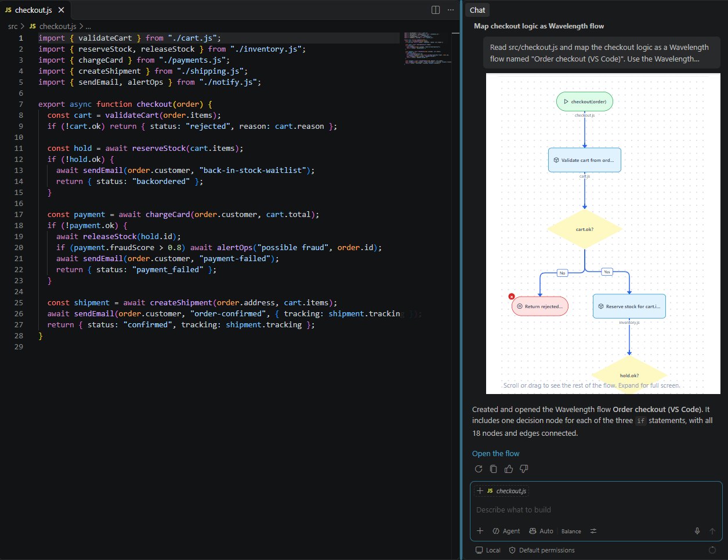This screenshot has width=728, height=560.
Task: Click the JS file icon in the editor tab
Action: pos(8,10)
